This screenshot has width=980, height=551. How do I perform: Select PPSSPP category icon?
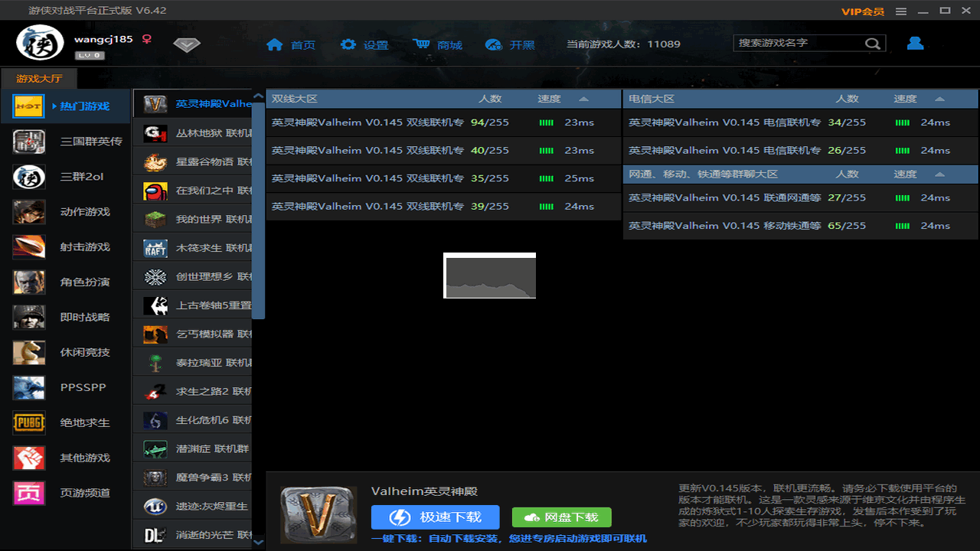click(29, 387)
